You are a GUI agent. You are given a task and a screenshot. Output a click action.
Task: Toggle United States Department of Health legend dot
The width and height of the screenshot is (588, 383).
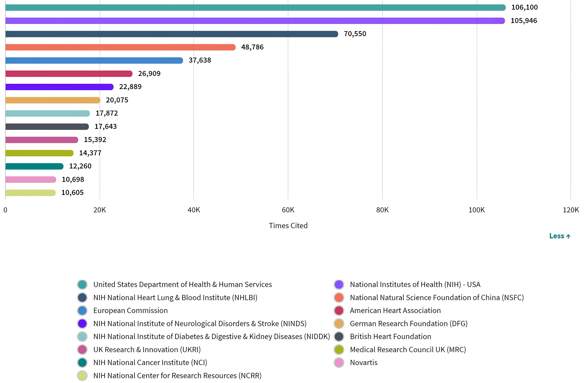pos(82,284)
